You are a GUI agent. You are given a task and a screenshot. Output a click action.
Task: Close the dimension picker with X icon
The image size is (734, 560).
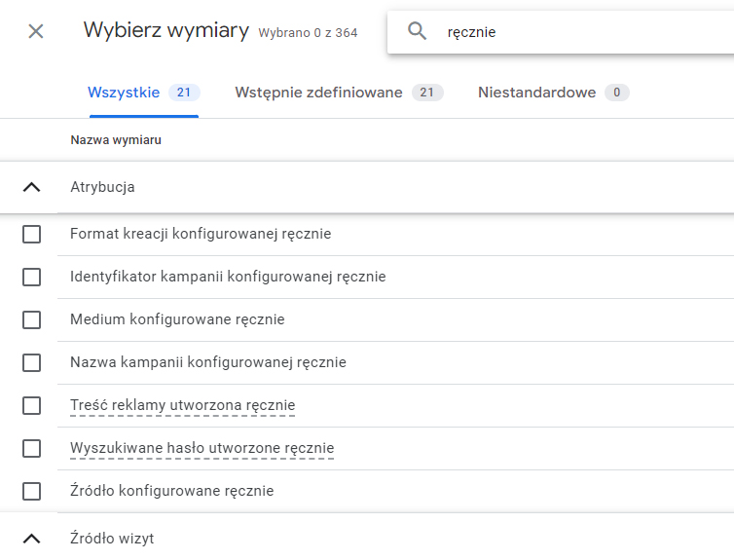point(36,31)
